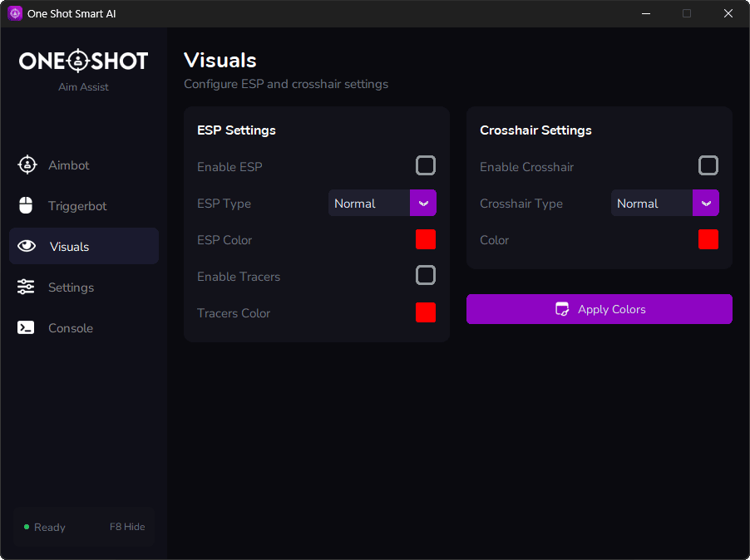Click the Ready status indicator
The height and width of the screenshot is (560, 750).
[x=45, y=527]
